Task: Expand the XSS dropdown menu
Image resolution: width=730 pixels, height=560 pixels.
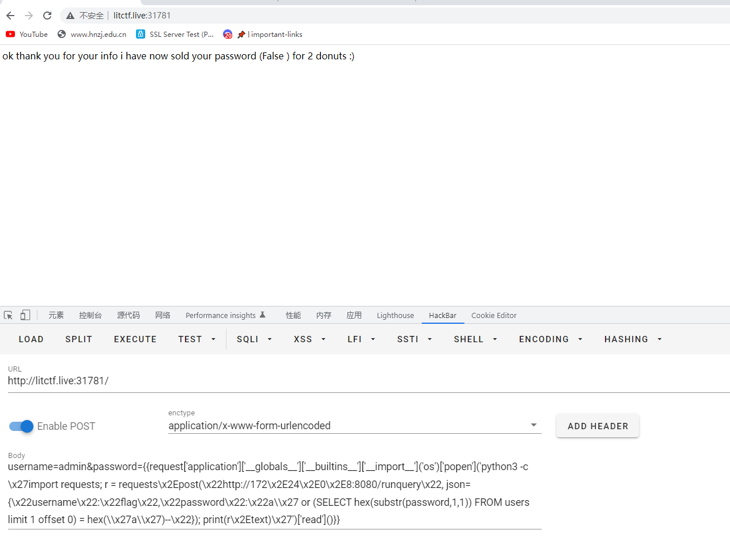Action: (309, 339)
